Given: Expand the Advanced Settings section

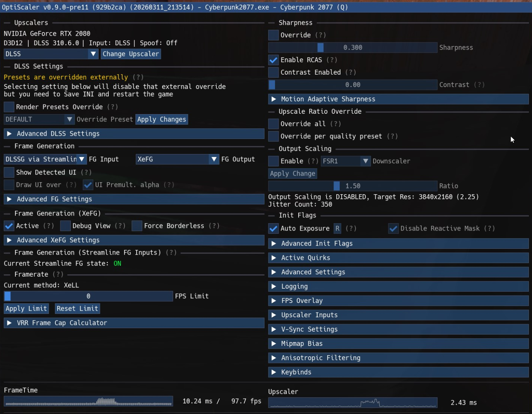Looking at the screenshot, I should click(x=399, y=272).
